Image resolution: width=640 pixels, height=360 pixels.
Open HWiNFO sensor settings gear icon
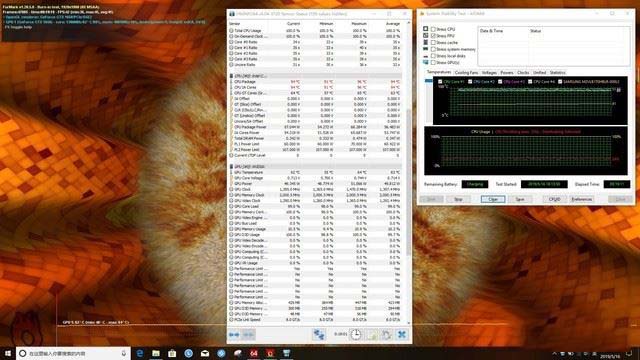tap(387, 335)
